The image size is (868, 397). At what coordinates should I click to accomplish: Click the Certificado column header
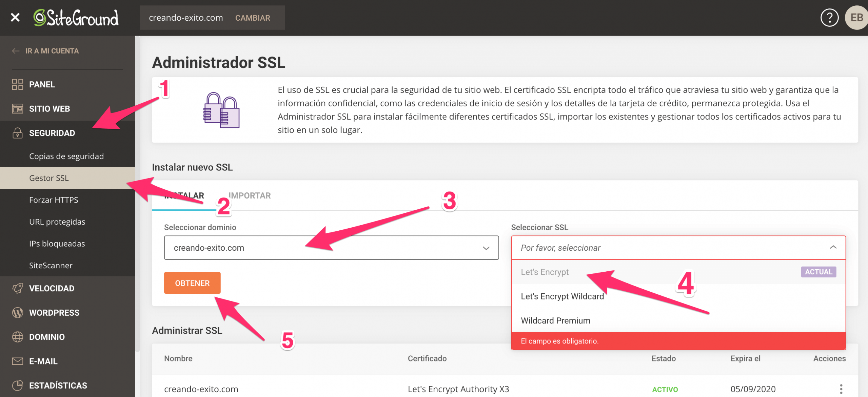427,358
